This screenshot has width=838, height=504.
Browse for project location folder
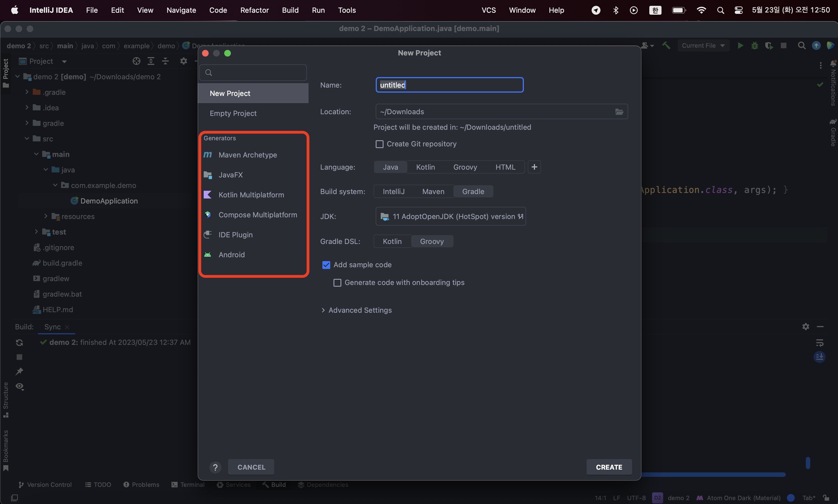(x=619, y=112)
